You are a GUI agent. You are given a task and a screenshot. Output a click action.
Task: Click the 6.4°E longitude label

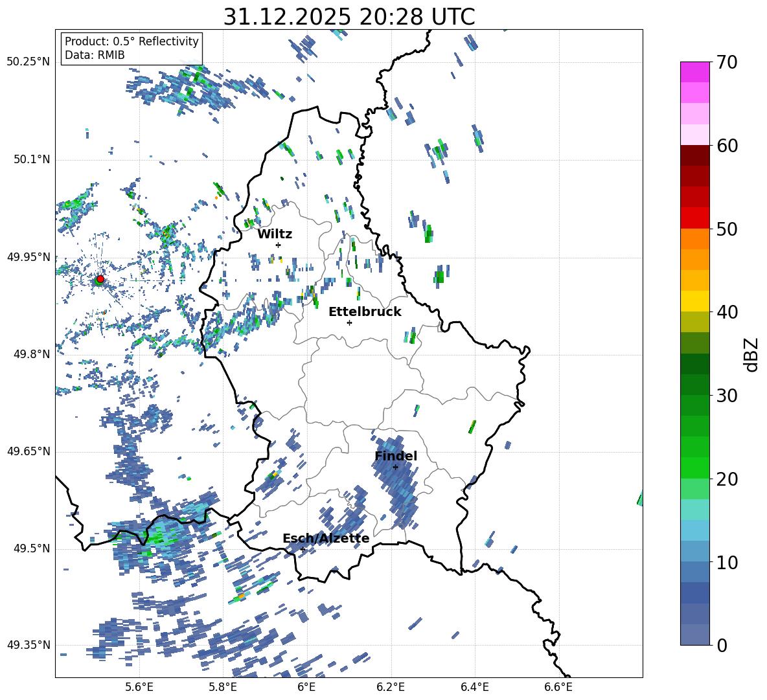pyautogui.click(x=474, y=687)
